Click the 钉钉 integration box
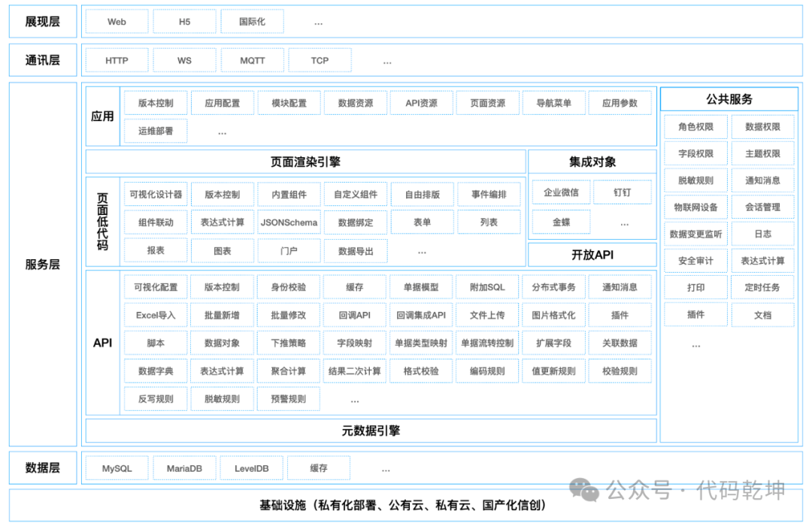812x523 pixels. coord(623,192)
